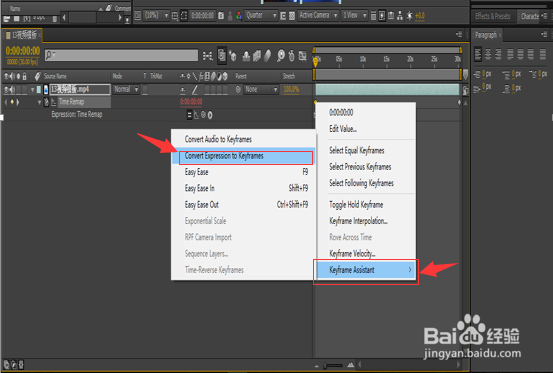Toggle Time Remap stopwatch
Screen dimensions: 553x373
46,102
